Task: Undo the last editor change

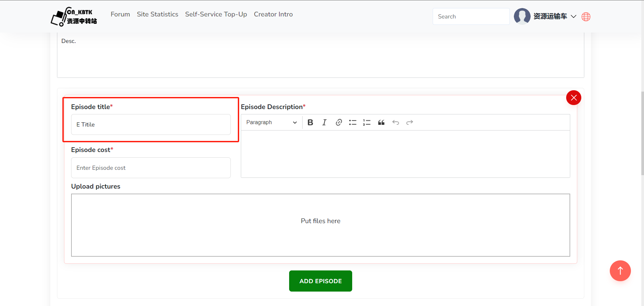Action: click(x=396, y=122)
